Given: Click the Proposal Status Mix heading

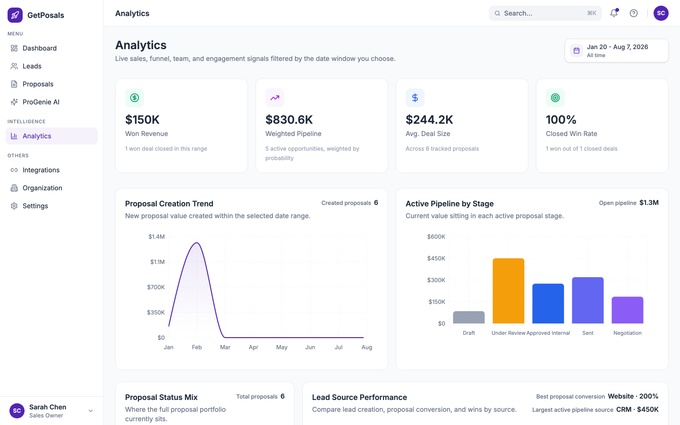Looking at the screenshot, I should pyautogui.click(x=161, y=397).
